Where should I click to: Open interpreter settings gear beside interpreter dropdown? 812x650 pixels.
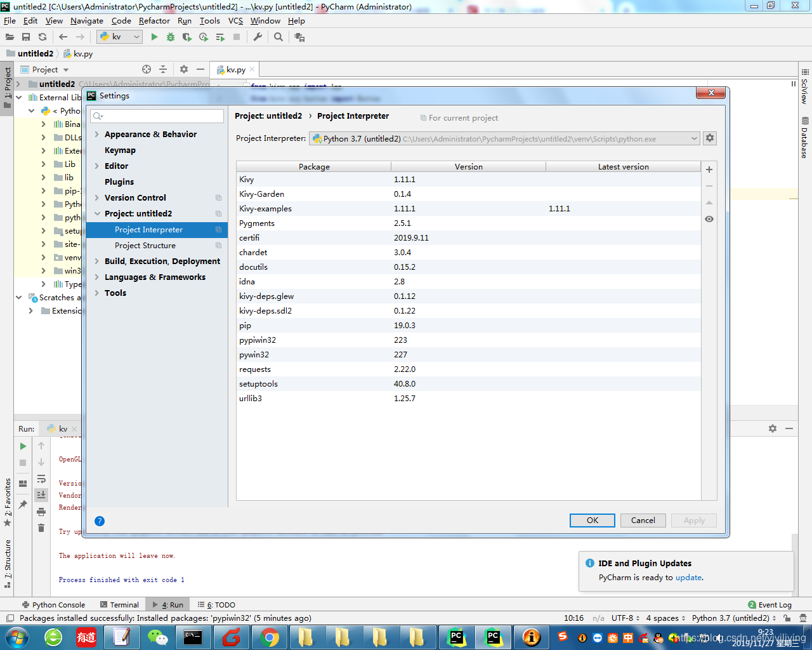click(x=709, y=138)
